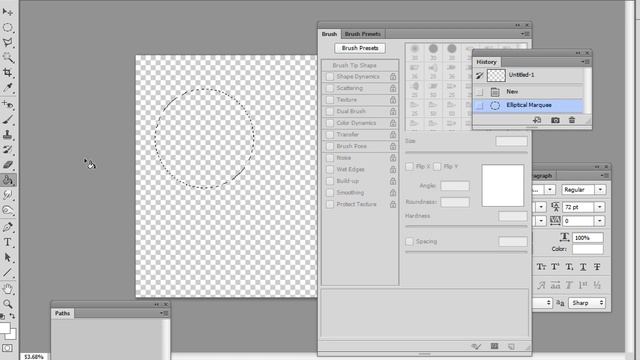Select the Elliptical Marquee history state

tap(528, 105)
